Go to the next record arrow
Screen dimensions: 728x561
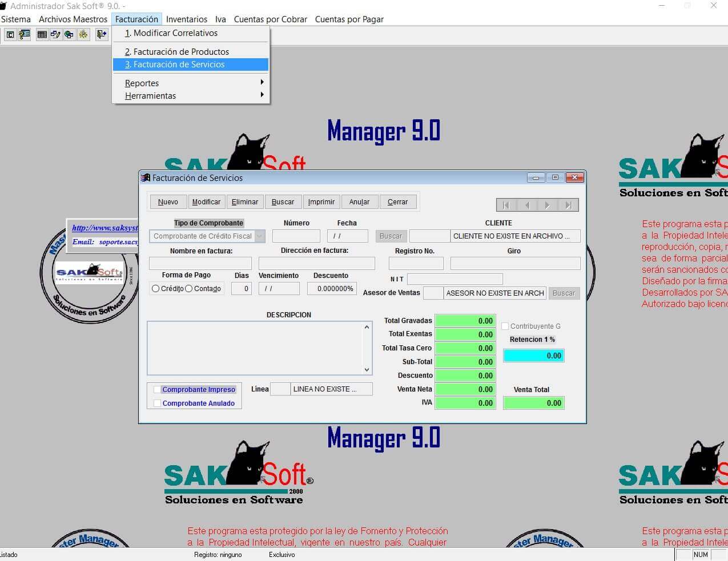[x=548, y=205]
